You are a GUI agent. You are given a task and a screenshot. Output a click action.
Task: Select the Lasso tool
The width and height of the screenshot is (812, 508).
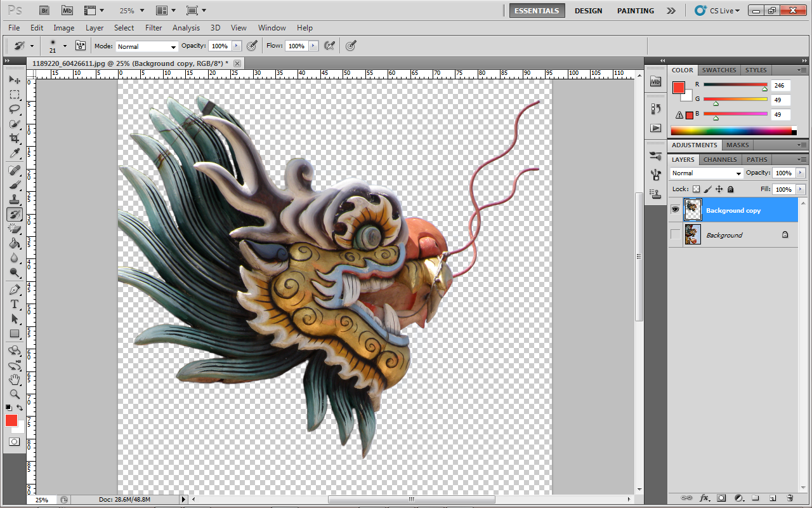[x=15, y=109]
